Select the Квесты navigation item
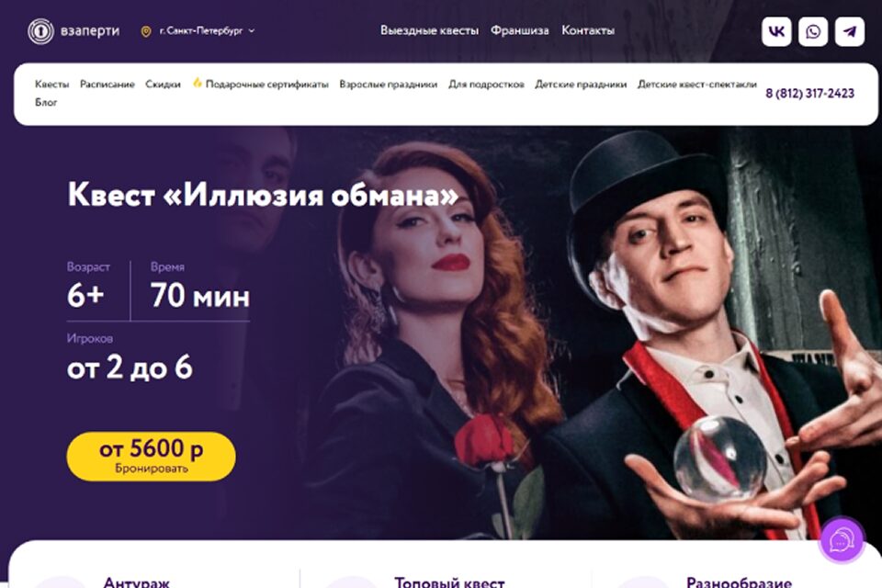The height and width of the screenshot is (588, 882). coord(51,85)
